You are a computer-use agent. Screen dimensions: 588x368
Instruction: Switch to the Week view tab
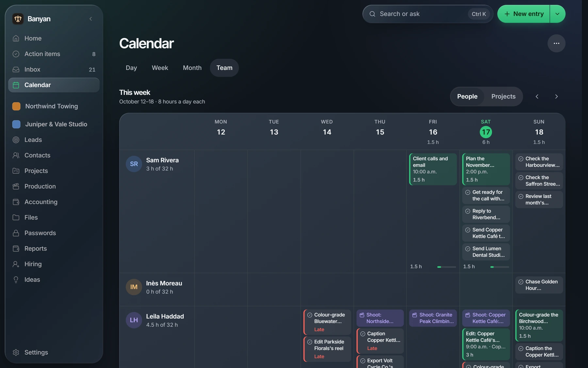click(x=160, y=68)
